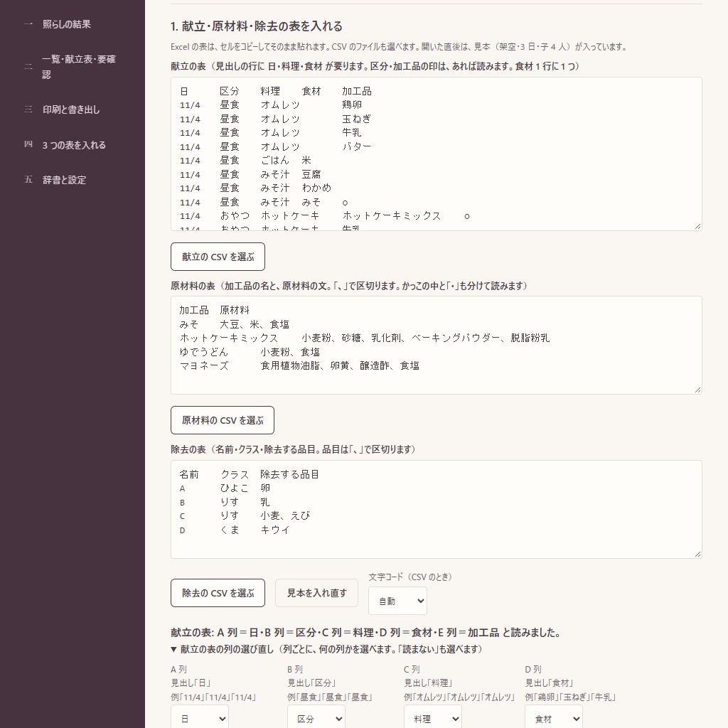Click the resize grip of 除去の表 textarea
Viewport: 728px width, 728px height.
coord(697,553)
